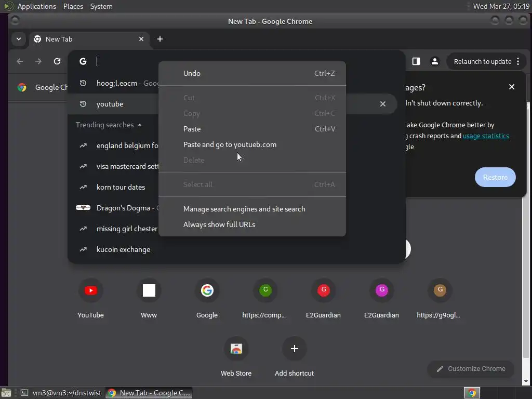
Task: Open the magenta E2Guardian shortcut
Action: (382, 298)
